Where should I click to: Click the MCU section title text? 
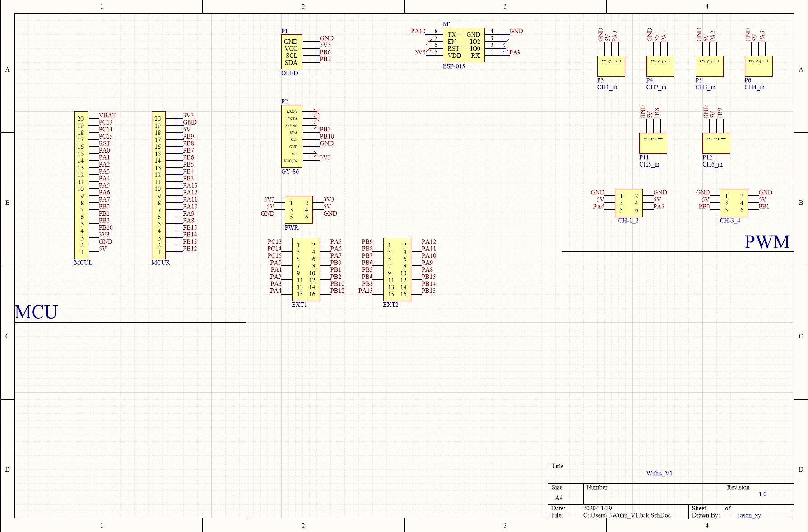tap(36, 312)
